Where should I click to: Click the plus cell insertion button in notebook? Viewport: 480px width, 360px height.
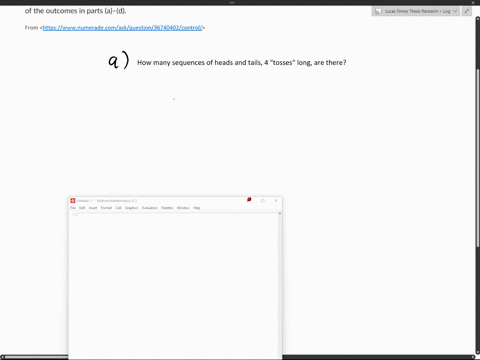[x=75, y=214]
